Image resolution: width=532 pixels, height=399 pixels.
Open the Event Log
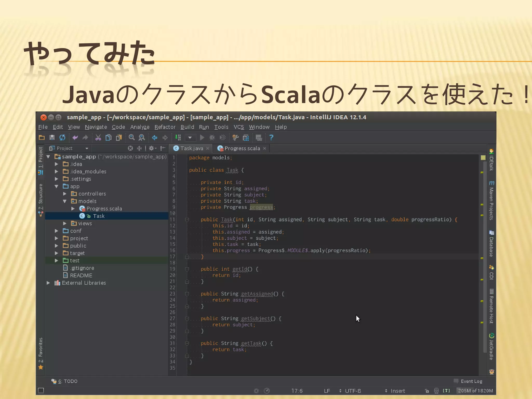click(468, 381)
